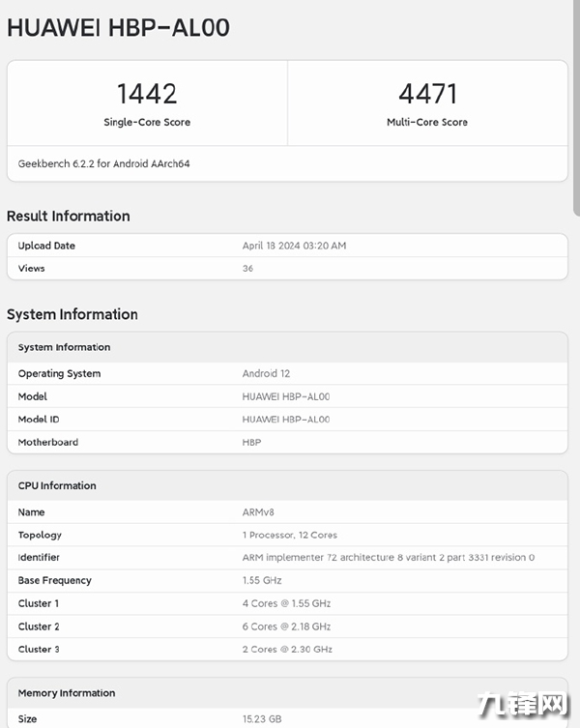Select the ARM implementer identifier string
This screenshot has width=580, height=728.
[388, 558]
